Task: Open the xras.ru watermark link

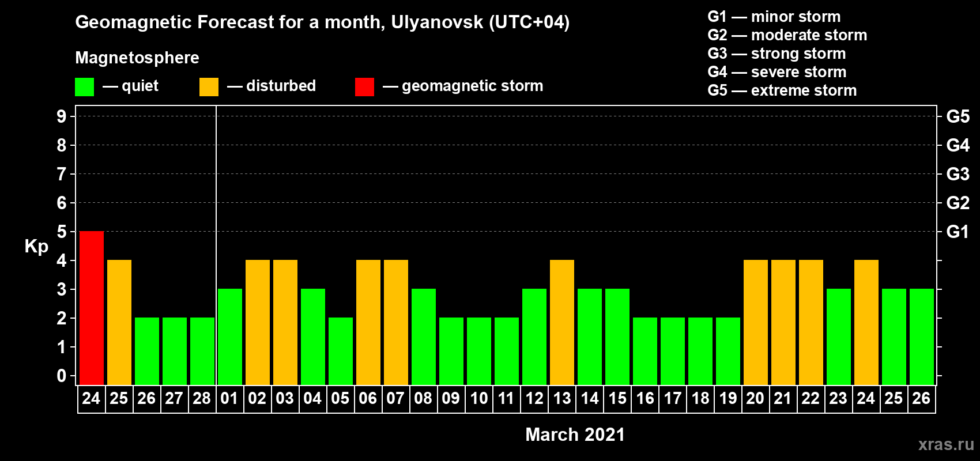Action: [x=945, y=444]
